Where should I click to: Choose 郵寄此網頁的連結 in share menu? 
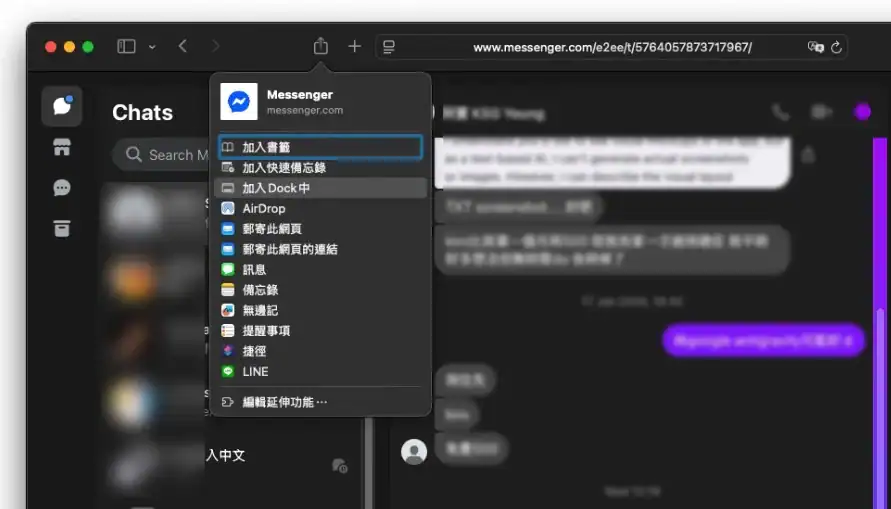(289, 249)
